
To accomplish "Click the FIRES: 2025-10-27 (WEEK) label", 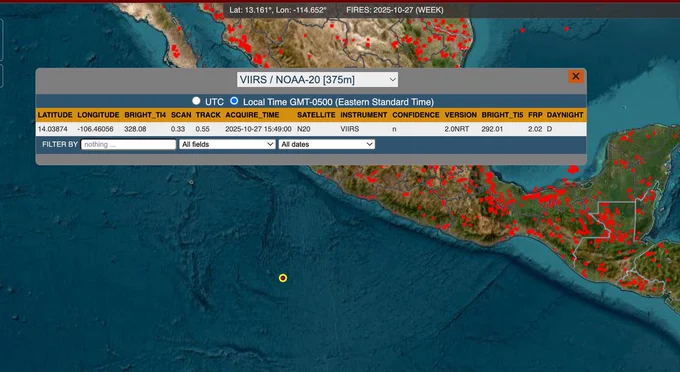I will pos(395,10).
